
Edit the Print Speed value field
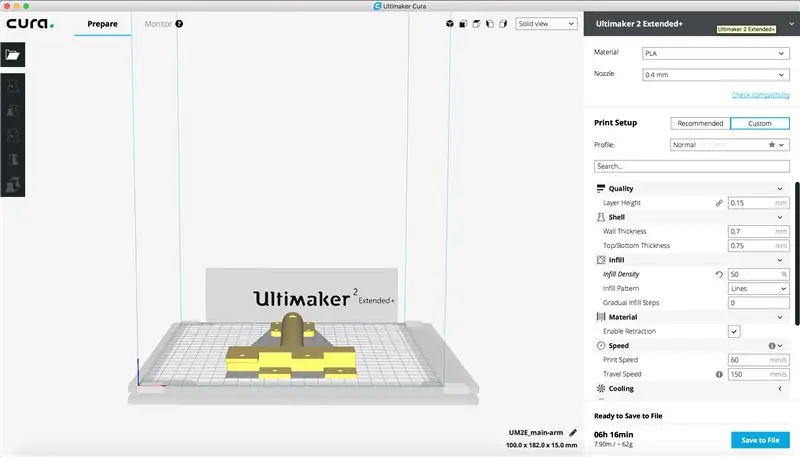(759, 360)
